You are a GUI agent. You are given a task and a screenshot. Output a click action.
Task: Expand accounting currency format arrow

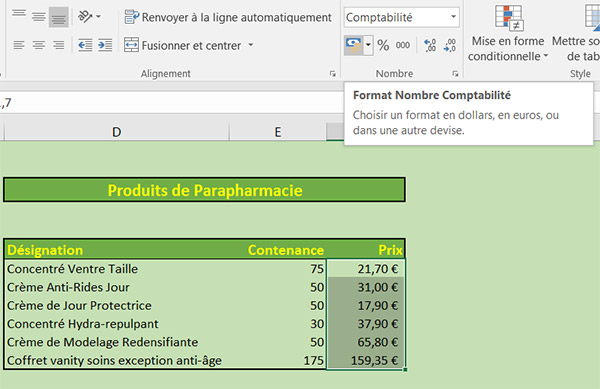[368, 45]
